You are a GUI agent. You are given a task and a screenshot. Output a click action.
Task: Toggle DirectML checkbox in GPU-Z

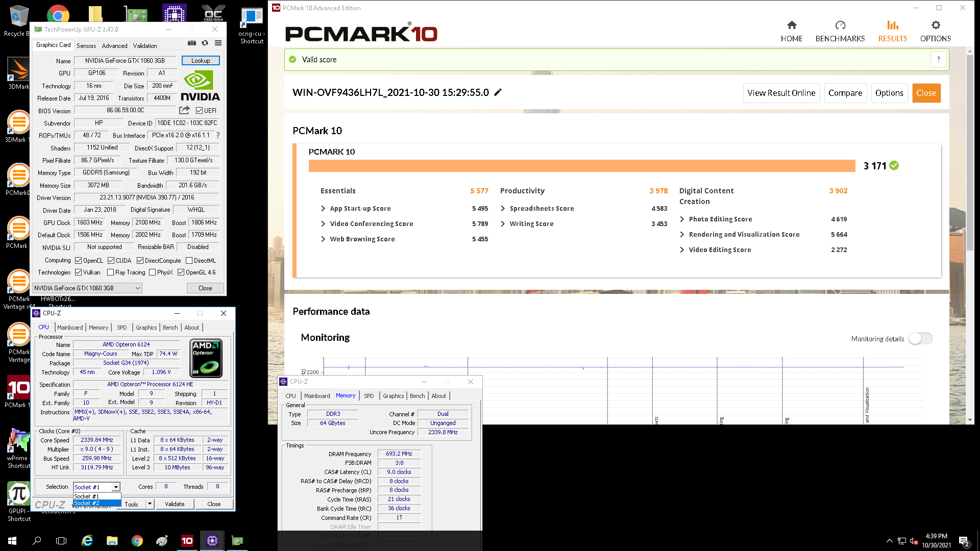[189, 261]
